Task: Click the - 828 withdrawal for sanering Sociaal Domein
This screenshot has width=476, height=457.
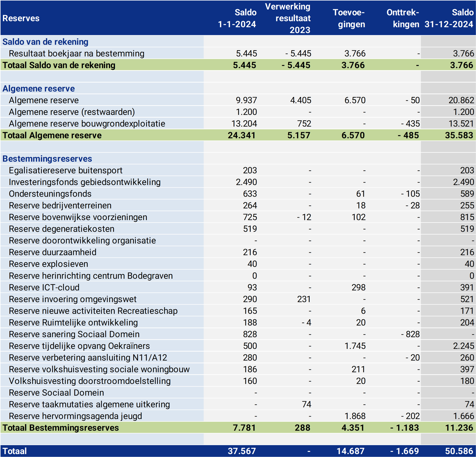Action: (x=410, y=334)
